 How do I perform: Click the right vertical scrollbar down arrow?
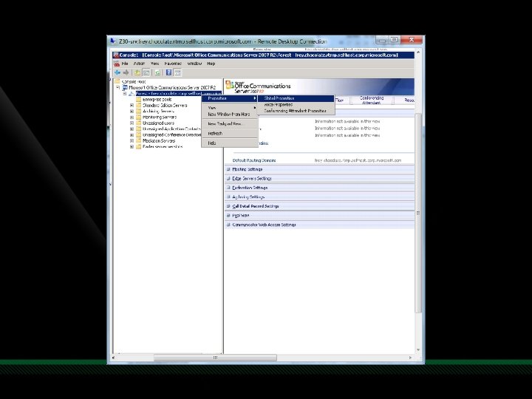pos(418,349)
